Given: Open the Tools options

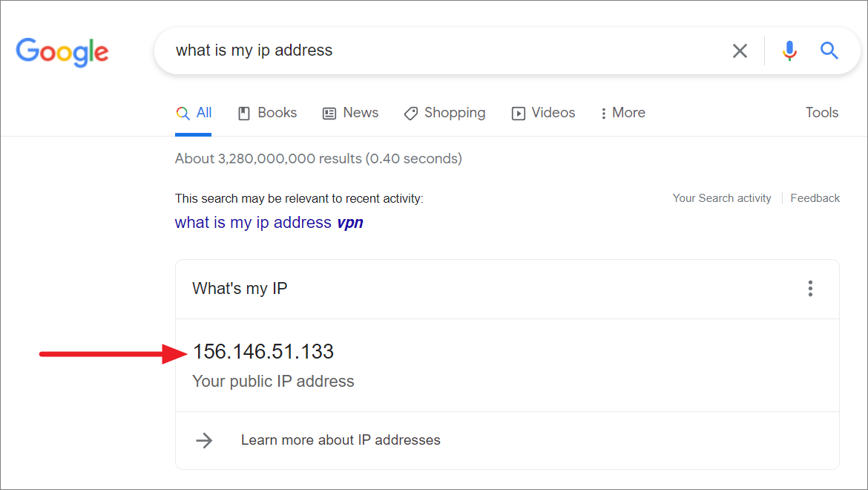Looking at the screenshot, I should coord(822,113).
